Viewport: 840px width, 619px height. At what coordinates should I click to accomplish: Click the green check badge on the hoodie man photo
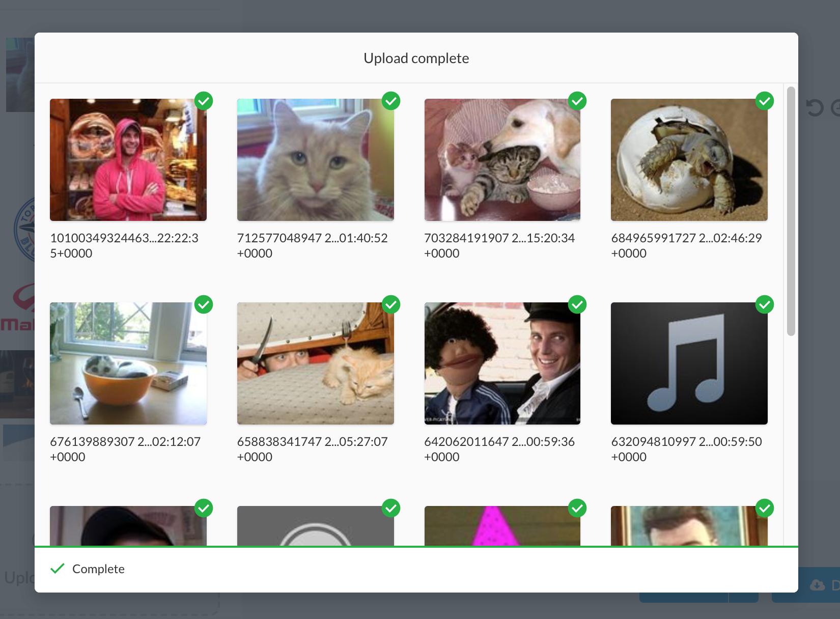point(204,101)
